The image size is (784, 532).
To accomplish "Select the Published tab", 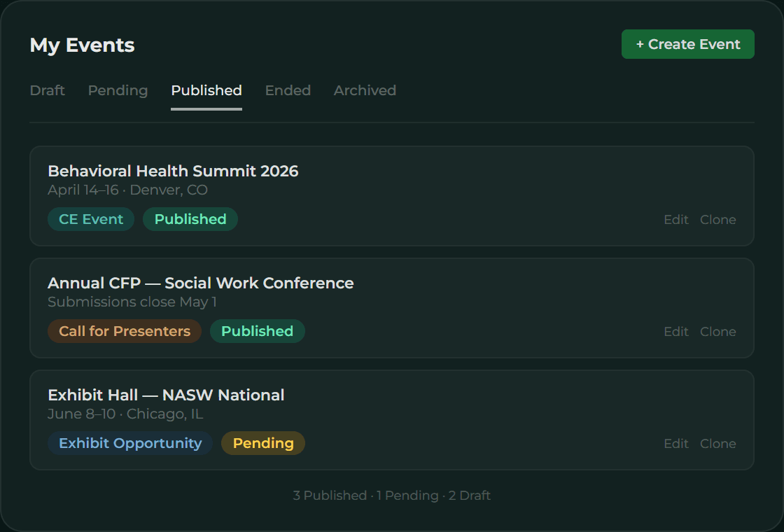I will click(206, 90).
